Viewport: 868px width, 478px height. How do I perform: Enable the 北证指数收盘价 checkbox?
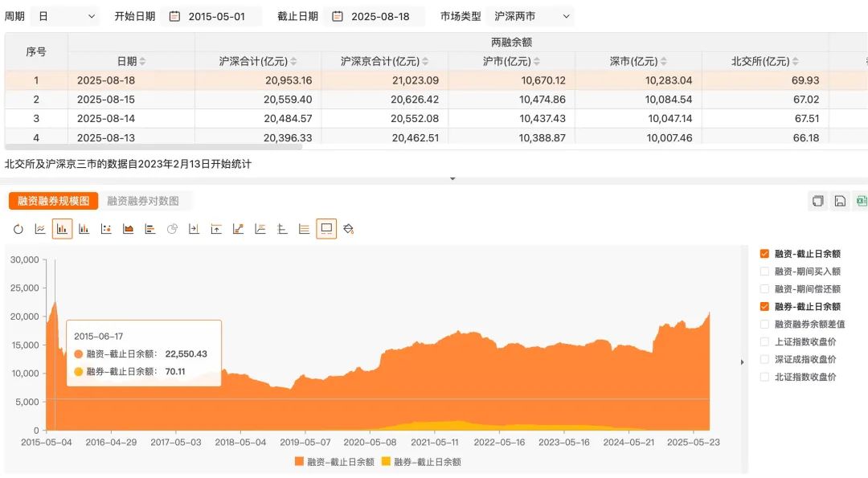tap(764, 377)
